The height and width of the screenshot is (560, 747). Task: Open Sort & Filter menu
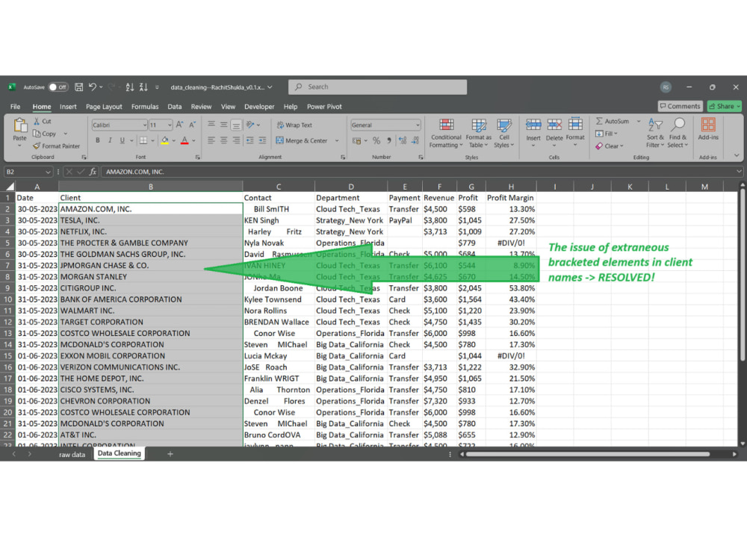[x=655, y=134]
